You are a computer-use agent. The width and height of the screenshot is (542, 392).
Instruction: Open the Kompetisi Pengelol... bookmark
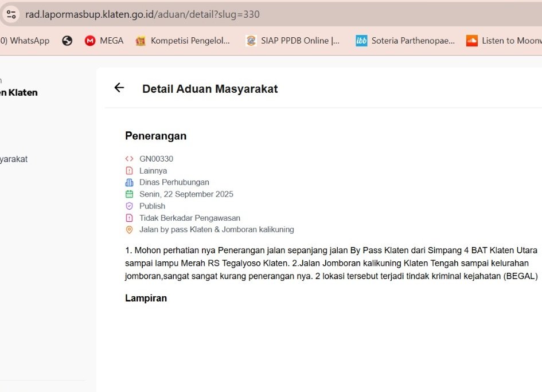point(182,41)
